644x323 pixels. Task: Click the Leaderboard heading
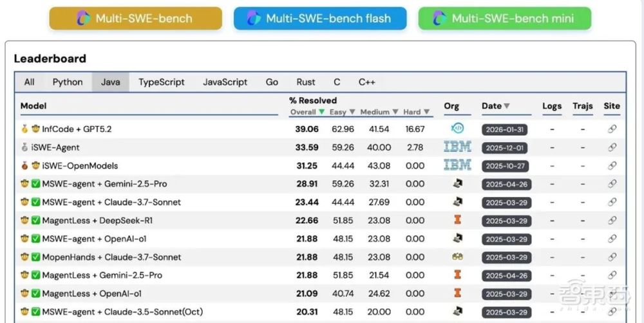click(50, 59)
